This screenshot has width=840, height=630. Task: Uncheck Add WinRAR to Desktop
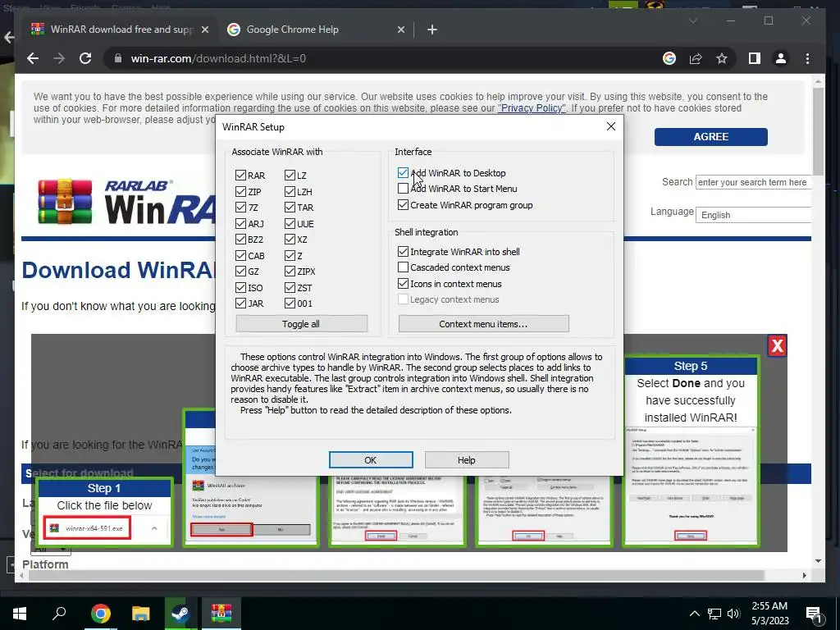click(403, 172)
